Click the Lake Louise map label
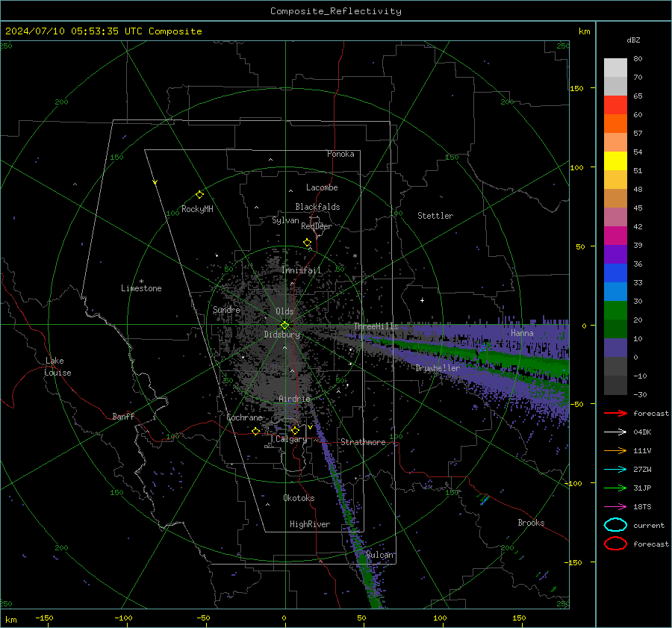This screenshot has width=672, height=628. point(58,367)
